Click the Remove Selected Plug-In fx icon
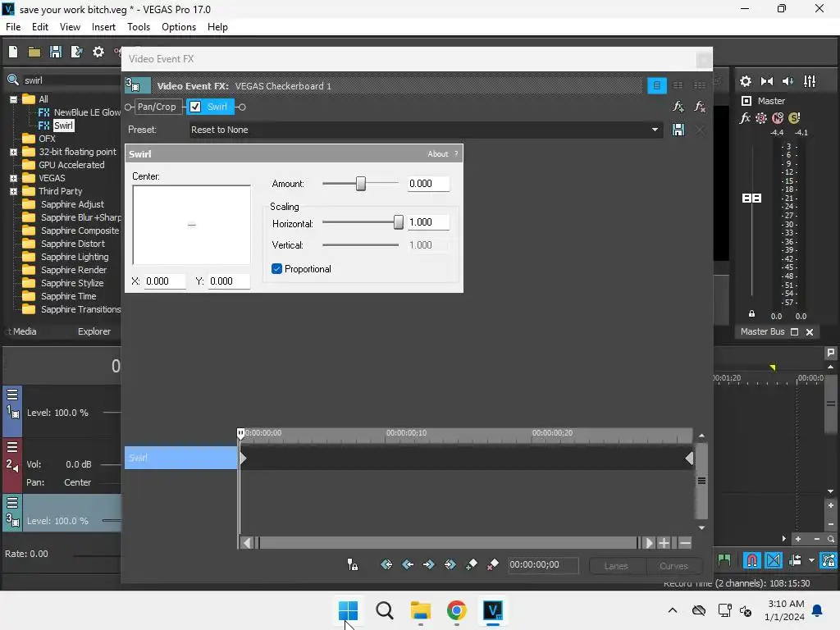The width and height of the screenshot is (840, 630). (700, 107)
